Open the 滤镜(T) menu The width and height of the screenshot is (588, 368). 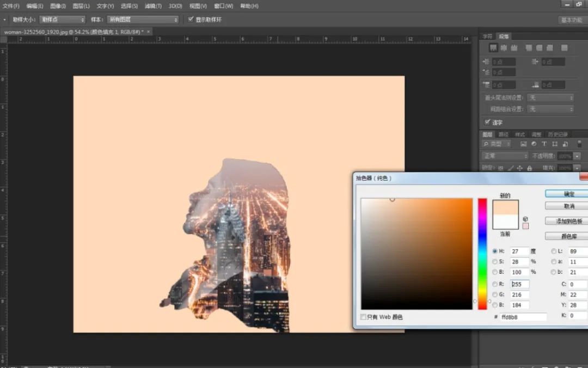[x=153, y=6]
